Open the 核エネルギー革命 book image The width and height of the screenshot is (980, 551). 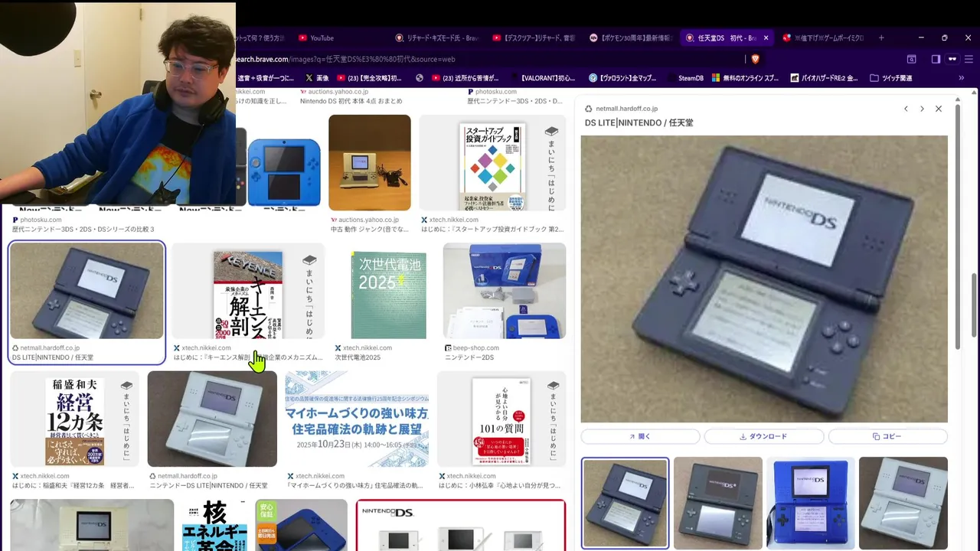coord(214,525)
